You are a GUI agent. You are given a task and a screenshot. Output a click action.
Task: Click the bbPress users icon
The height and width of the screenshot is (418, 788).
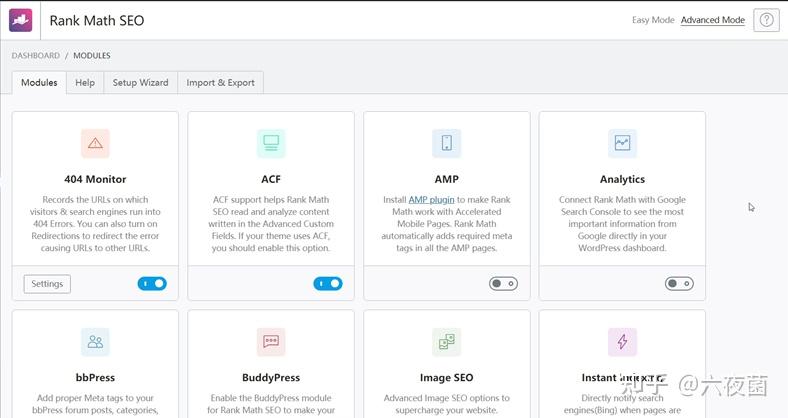[x=95, y=342]
